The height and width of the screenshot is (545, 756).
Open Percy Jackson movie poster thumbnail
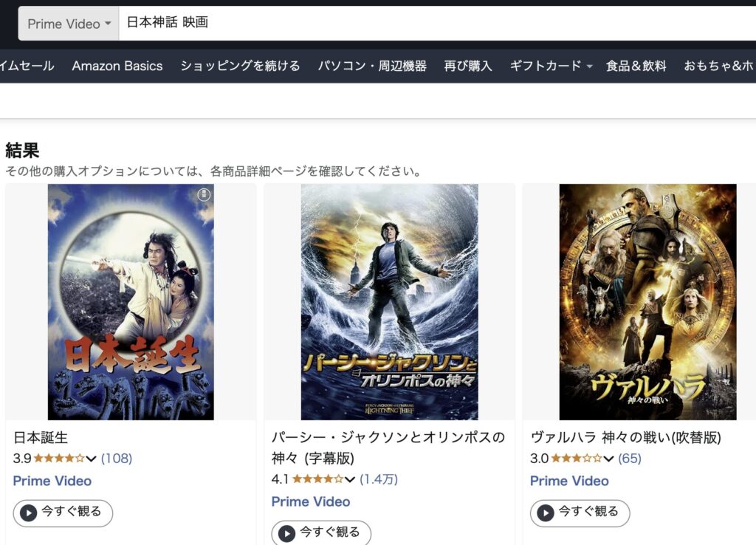(x=390, y=302)
